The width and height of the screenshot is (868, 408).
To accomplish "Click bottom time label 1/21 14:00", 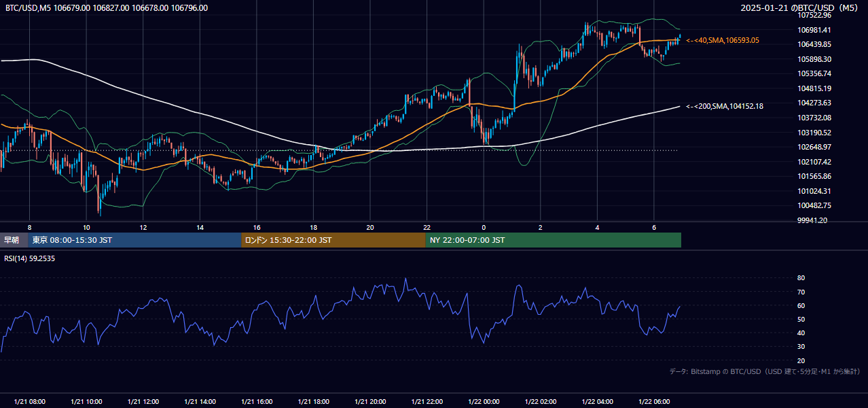I will click(x=200, y=402).
